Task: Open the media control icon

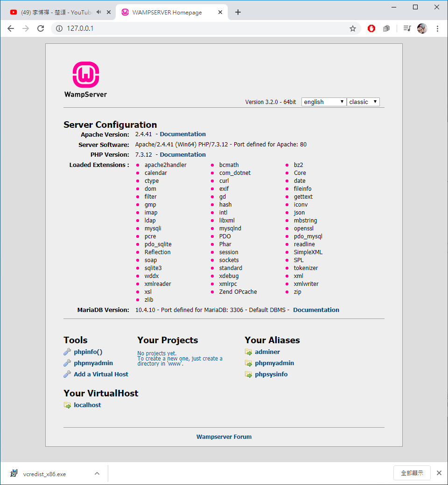Action: 407,28
